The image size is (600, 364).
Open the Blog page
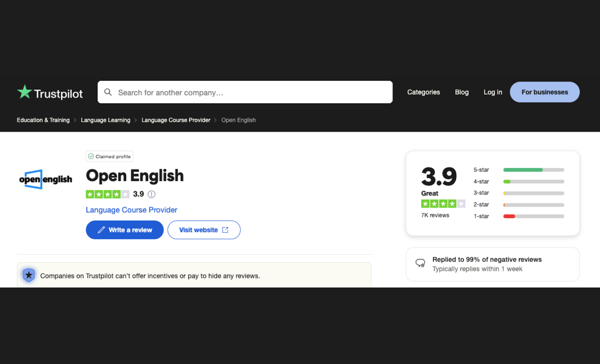[x=462, y=92]
